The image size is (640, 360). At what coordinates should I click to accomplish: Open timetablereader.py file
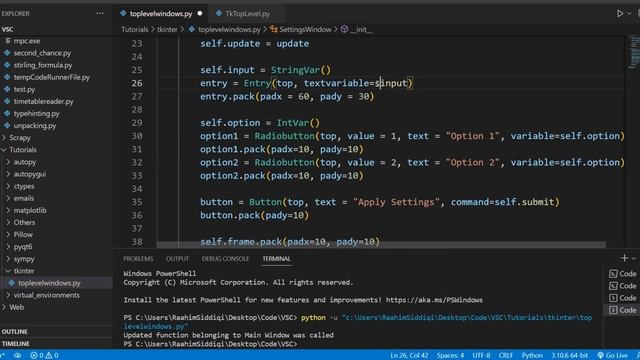[43, 101]
